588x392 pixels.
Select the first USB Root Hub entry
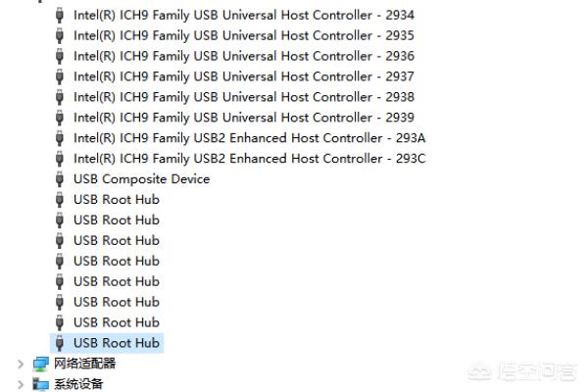point(117,200)
